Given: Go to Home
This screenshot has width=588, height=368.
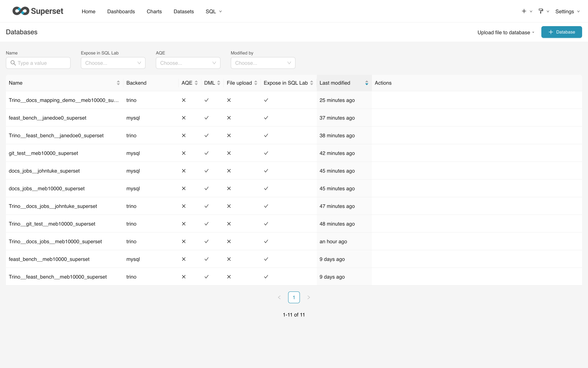Looking at the screenshot, I should 88,11.
